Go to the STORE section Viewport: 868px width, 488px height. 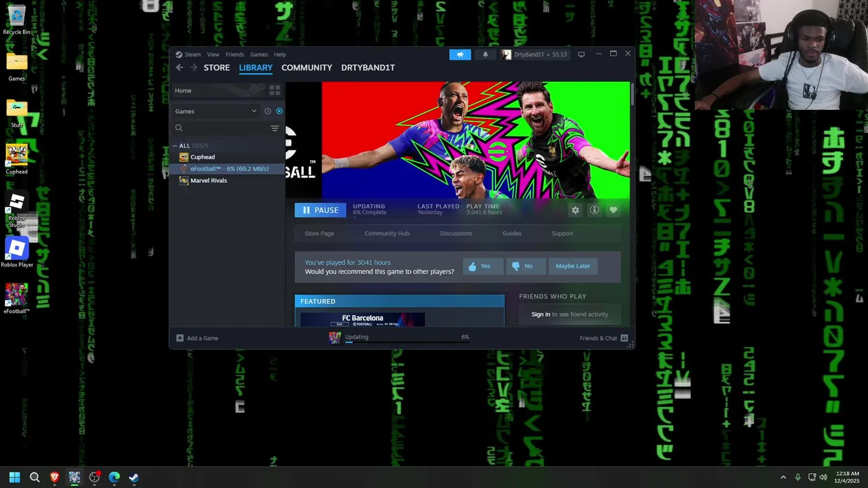click(217, 68)
